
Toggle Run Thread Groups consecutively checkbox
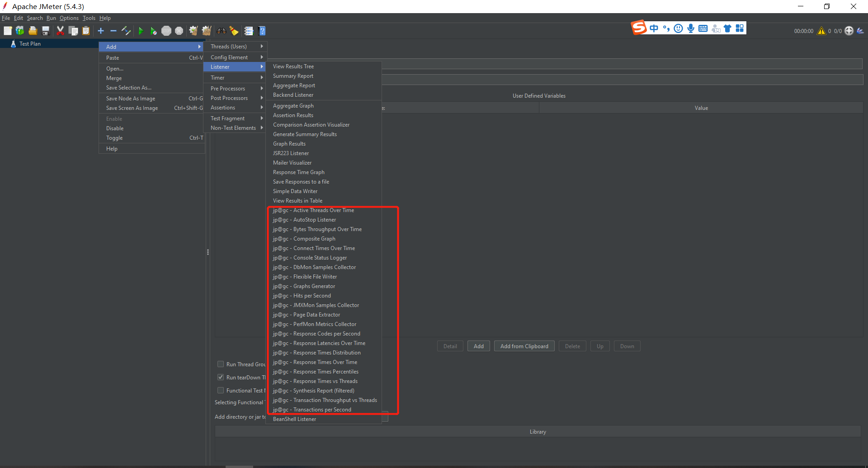(221, 364)
